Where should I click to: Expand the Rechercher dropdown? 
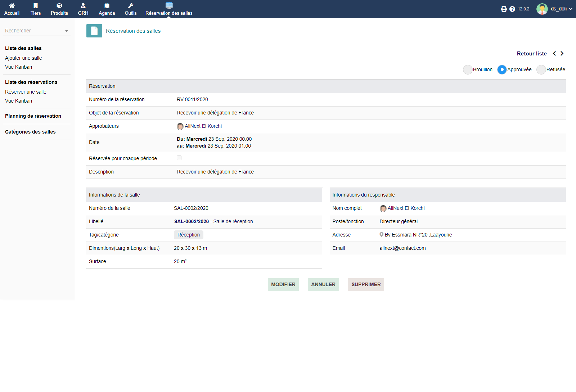[67, 31]
